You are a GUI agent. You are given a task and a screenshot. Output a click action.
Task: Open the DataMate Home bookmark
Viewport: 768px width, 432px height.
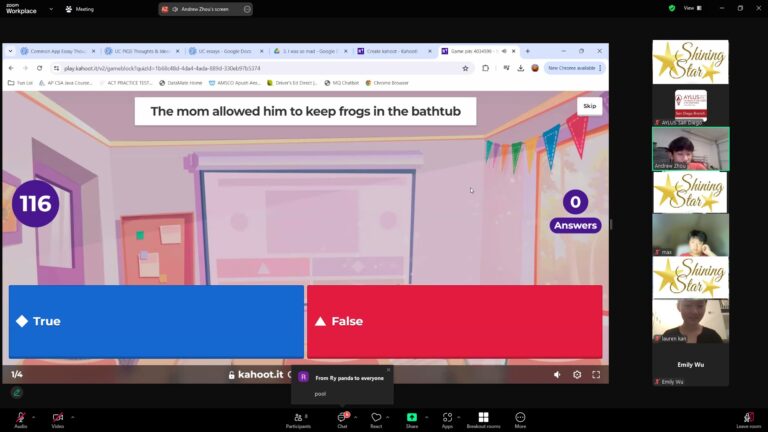click(x=181, y=83)
